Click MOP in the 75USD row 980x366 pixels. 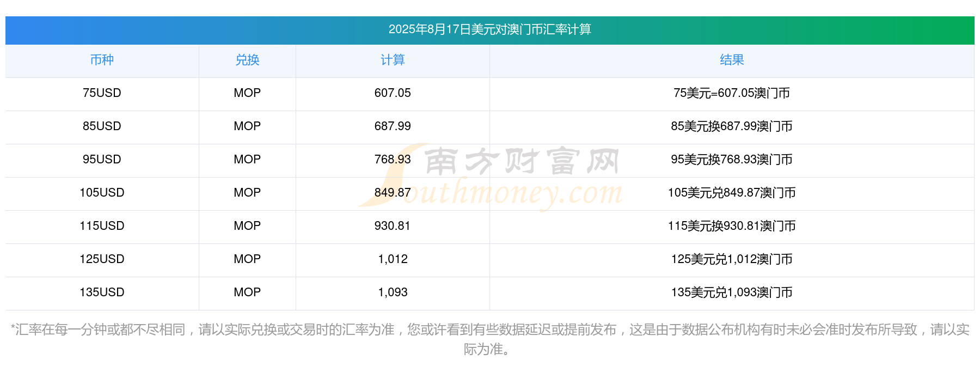click(x=247, y=93)
